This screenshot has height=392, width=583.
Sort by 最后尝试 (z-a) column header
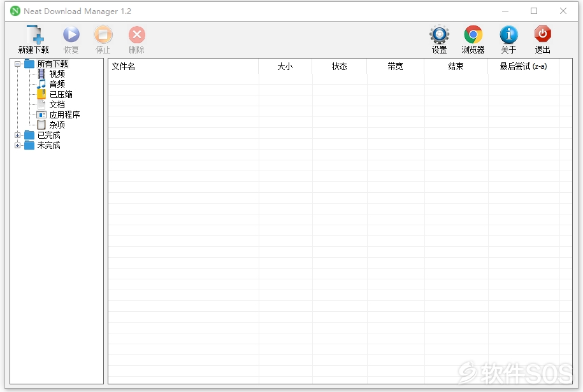coord(524,66)
